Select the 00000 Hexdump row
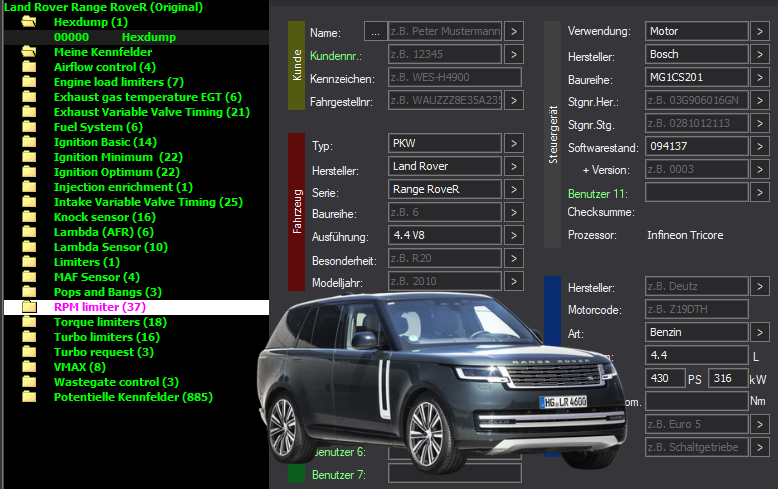 (x=136, y=37)
